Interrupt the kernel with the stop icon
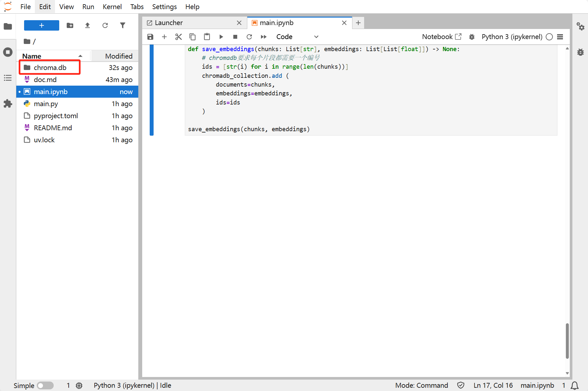This screenshot has height=391, width=588. (235, 37)
